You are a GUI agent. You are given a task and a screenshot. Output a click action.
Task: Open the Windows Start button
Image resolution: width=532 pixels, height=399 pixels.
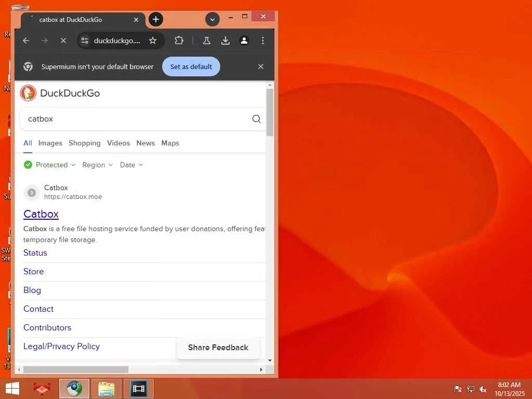click(12, 389)
